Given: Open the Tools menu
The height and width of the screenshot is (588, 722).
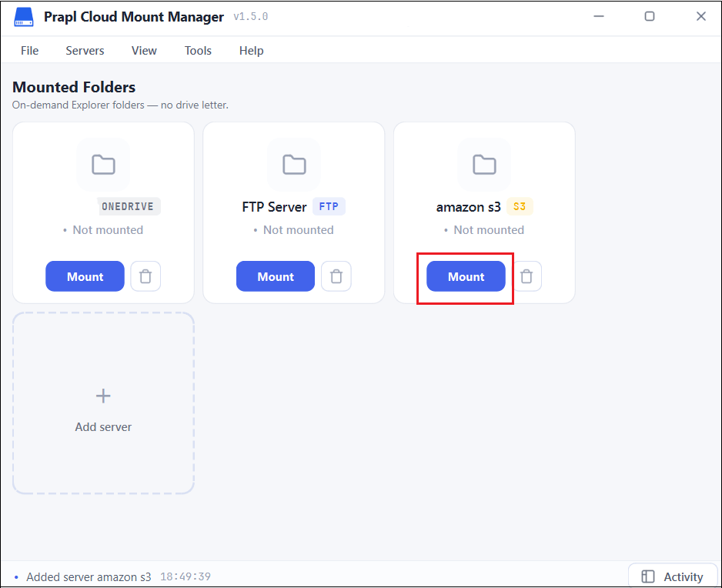Looking at the screenshot, I should (x=198, y=51).
